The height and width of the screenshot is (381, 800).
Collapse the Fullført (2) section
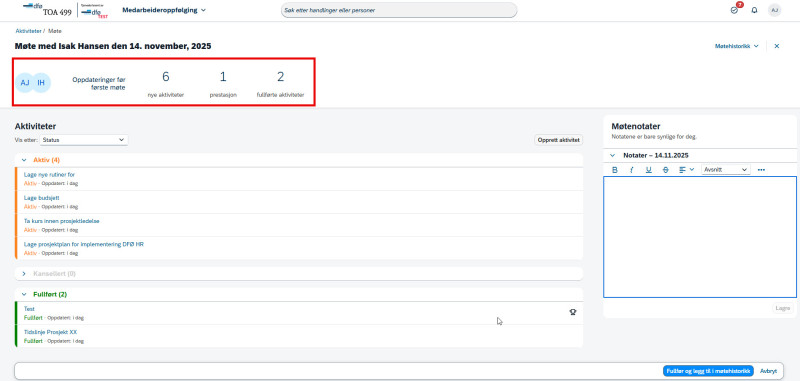(23, 295)
